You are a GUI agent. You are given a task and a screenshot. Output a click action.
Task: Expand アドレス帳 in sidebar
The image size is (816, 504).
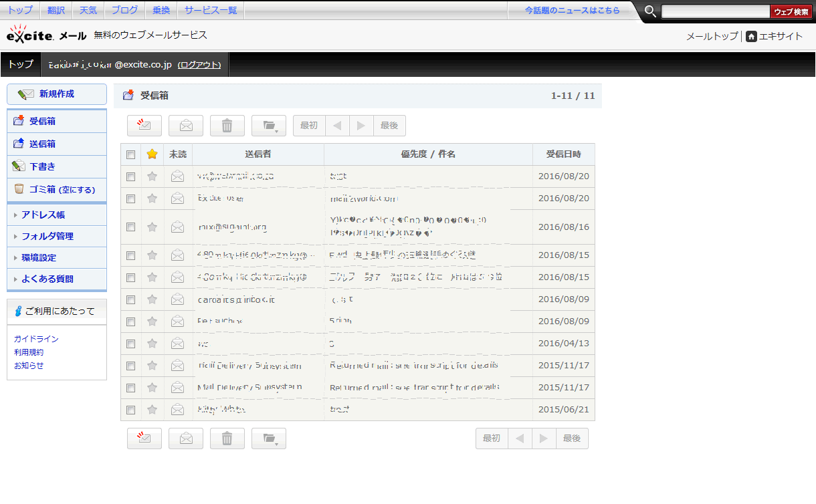[43, 215]
